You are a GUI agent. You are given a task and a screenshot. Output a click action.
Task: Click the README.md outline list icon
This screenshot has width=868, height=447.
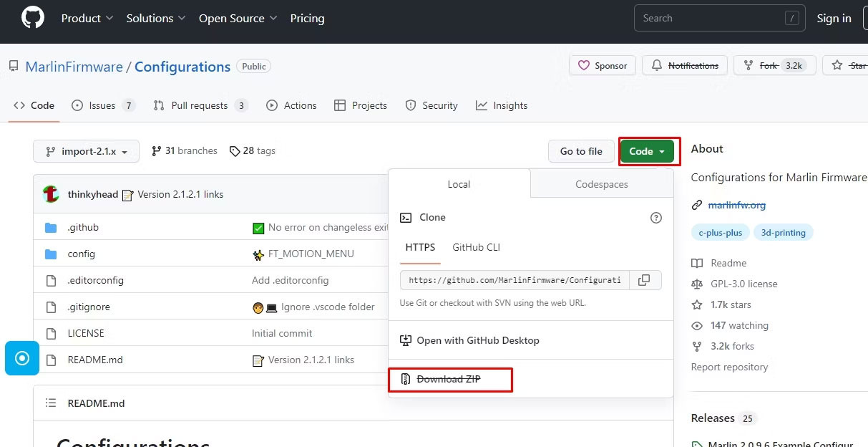(51, 403)
